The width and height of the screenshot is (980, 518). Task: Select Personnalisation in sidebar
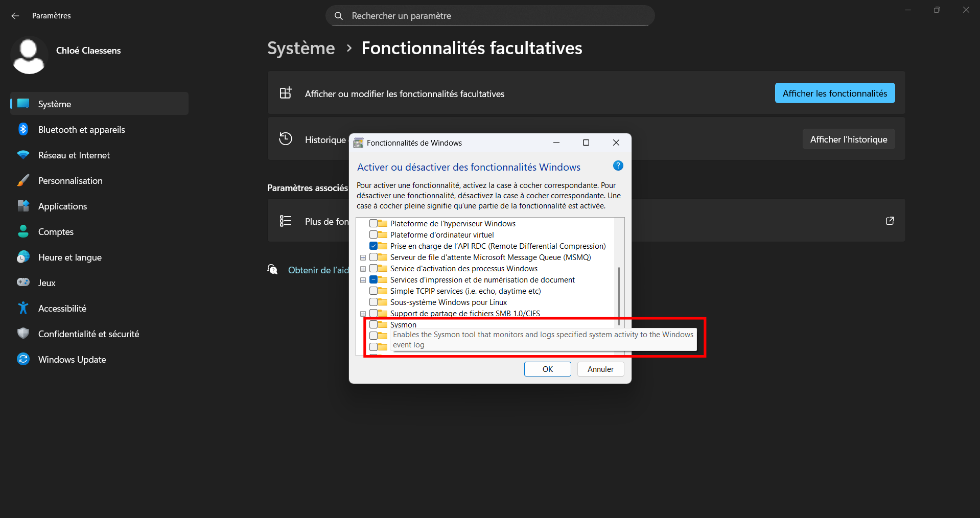click(99, 180)
